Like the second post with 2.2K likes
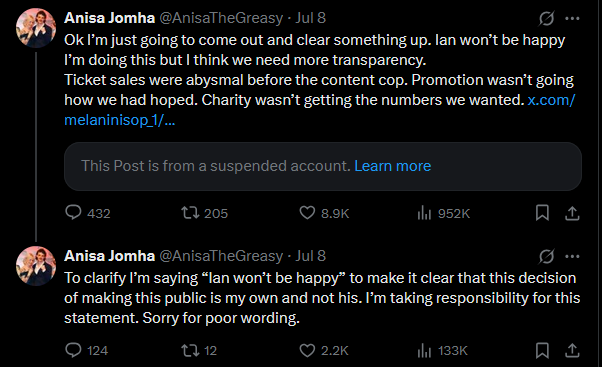 [324, 350]
